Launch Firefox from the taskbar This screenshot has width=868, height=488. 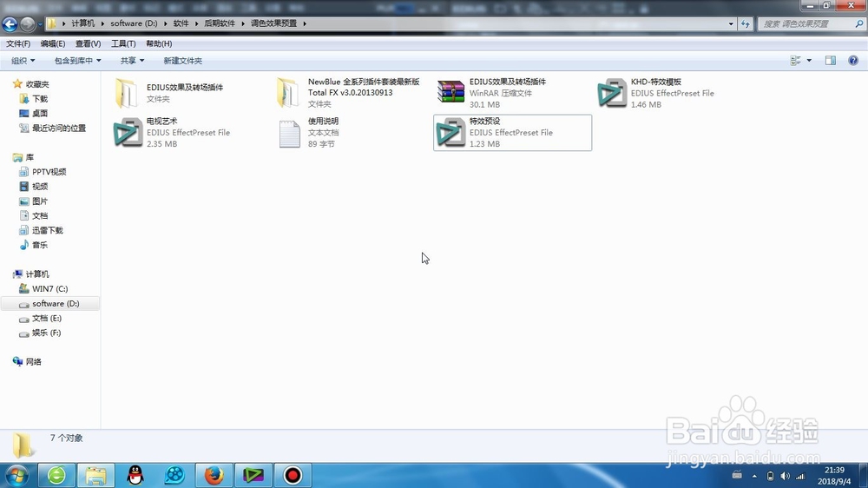(x=214, y=475)
